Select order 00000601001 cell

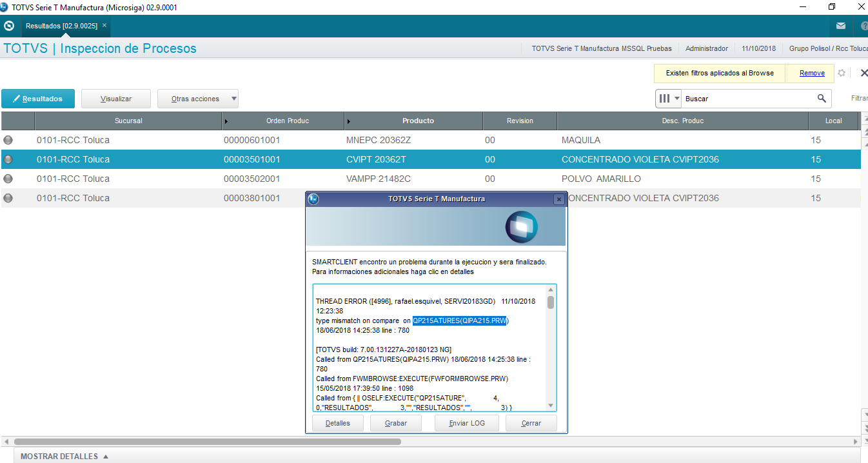click(x=252, y=140)
